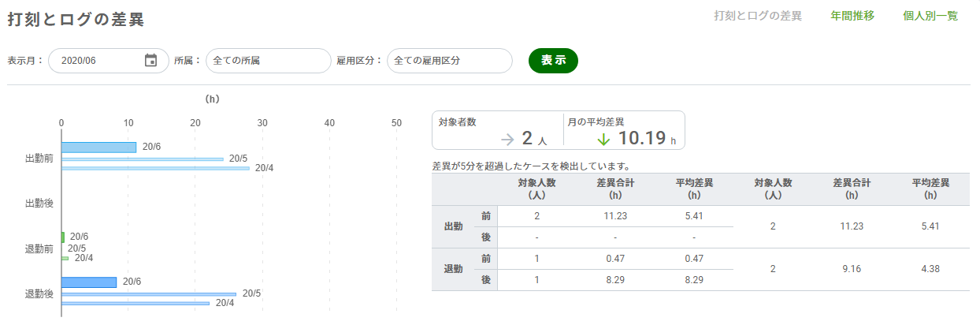980x325 pixels.
Task: Click the 対象者数 label
Action: (457, 121)
